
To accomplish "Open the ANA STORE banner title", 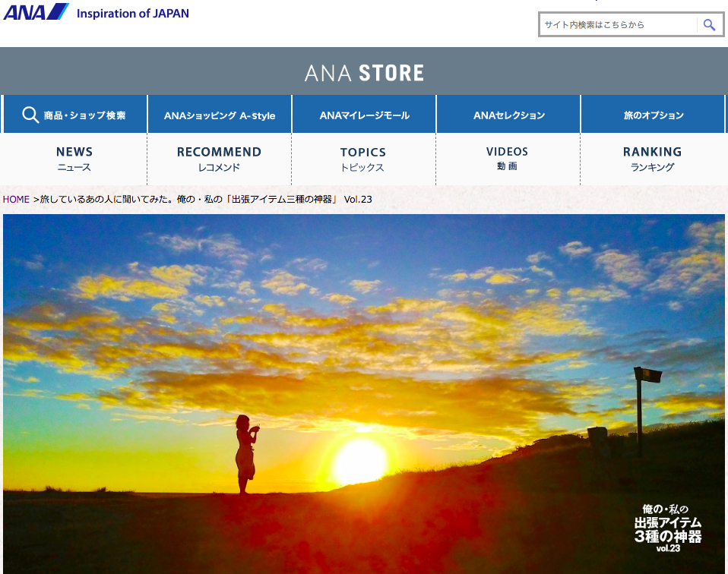I will pos(364,73).
